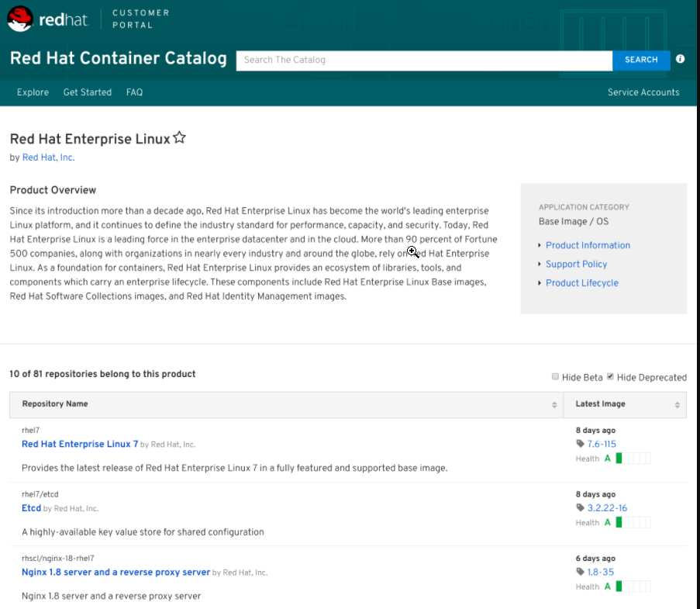Click the health grade bar for nginx-18-rhel7

coord(633,586)
